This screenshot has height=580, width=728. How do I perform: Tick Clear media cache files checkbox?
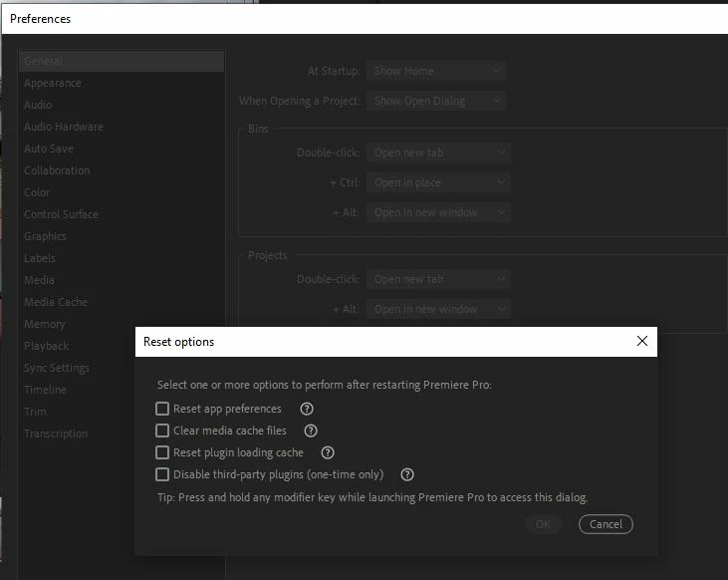pyautogui.click(x=162, y=431)
